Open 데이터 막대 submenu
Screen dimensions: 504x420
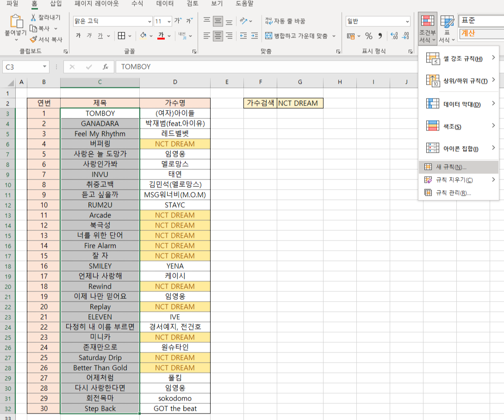click(459, 104)
